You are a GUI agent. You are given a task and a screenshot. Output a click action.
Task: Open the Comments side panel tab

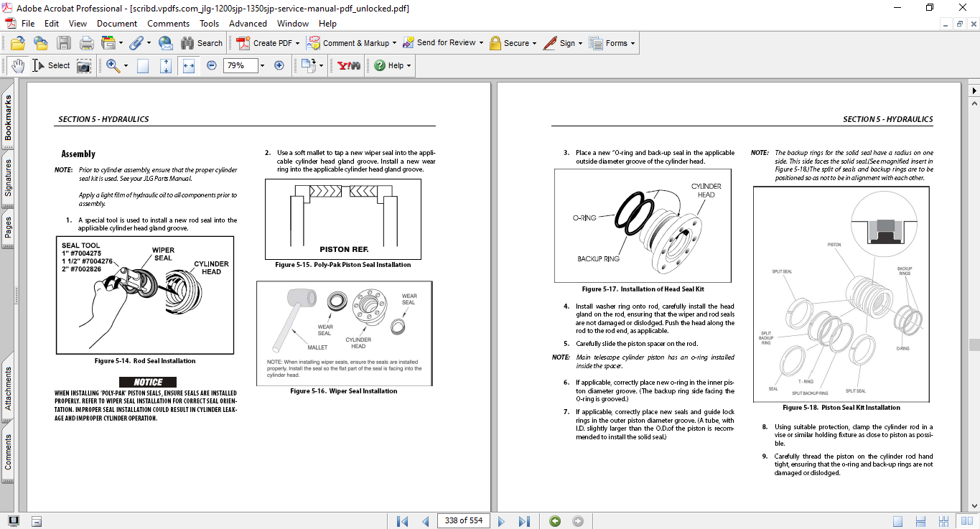pyautogui.click(x=8, y=451)
